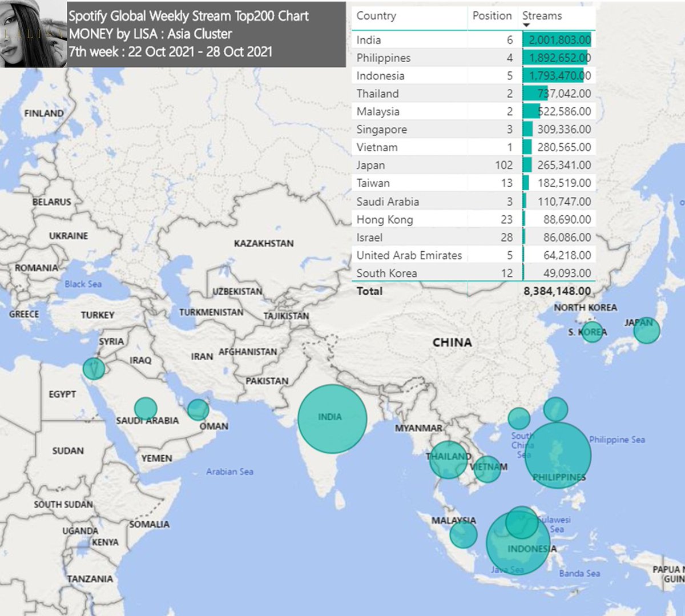Image resolution: width=685 pixels, height=616 pixels.
Task: Click the Hong Kong position value 23
Action: (507, 220)
